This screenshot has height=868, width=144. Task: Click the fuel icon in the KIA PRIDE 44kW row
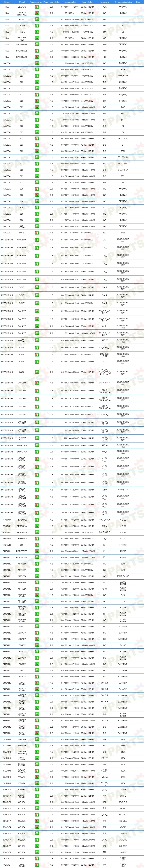point(37,19)
